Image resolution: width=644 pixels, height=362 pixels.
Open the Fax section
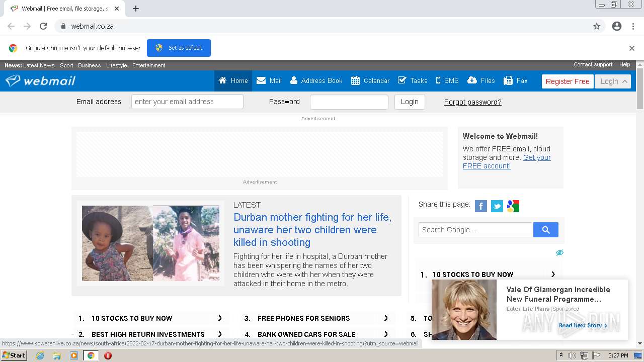click(x=516, y=80)
